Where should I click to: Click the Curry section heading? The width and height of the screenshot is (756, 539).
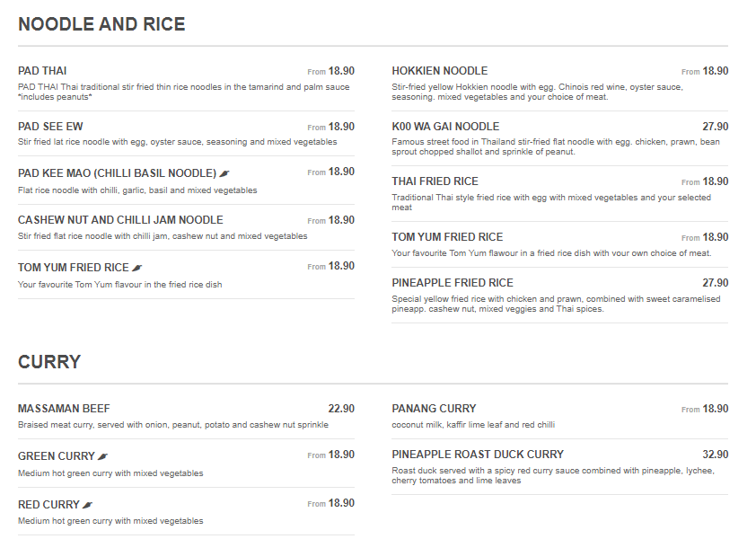pyautogui.click(x=49, y=362)
